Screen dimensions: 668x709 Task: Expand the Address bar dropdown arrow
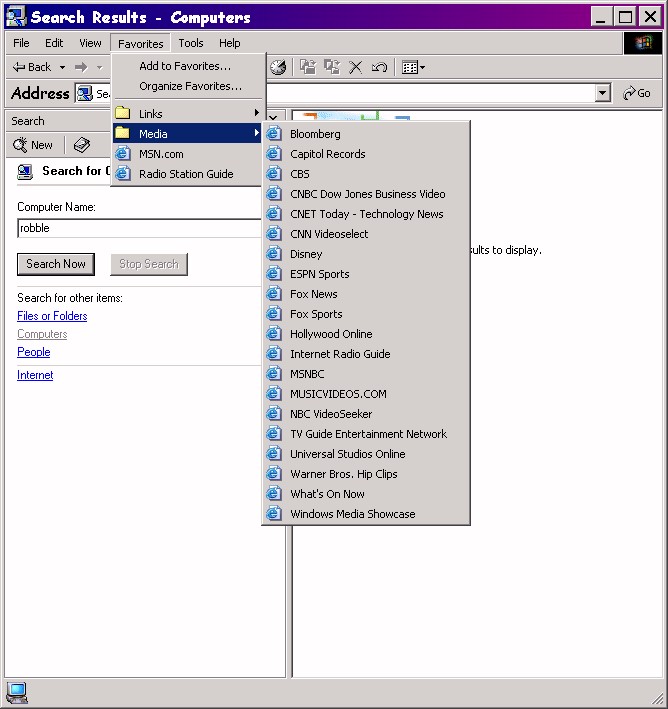[x=602, y=93]
